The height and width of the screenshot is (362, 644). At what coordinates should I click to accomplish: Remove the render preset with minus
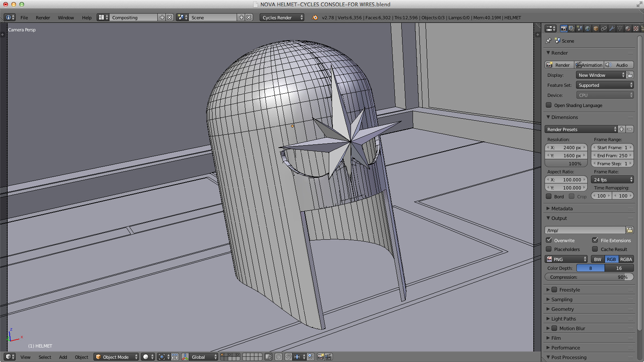tap(630, 129)
